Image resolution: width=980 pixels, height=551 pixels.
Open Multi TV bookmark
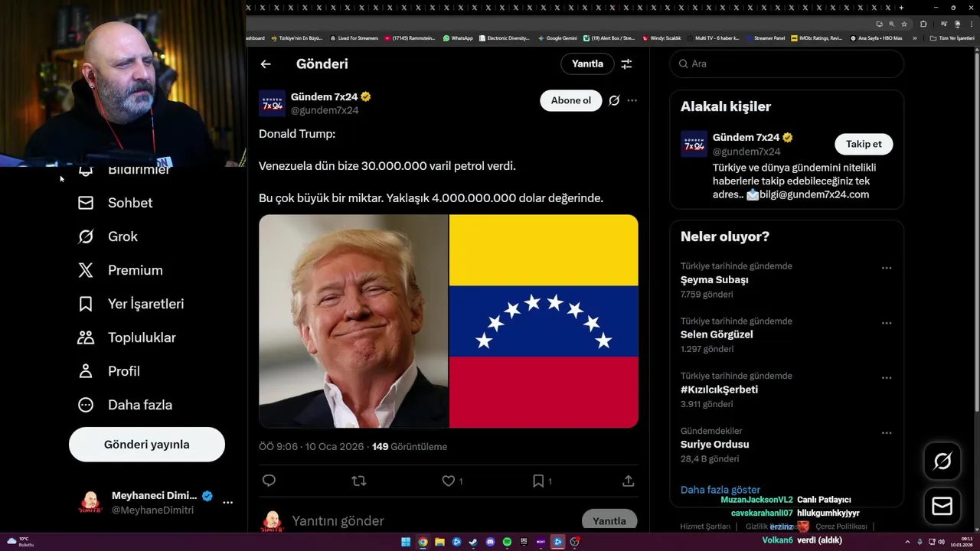712,38
